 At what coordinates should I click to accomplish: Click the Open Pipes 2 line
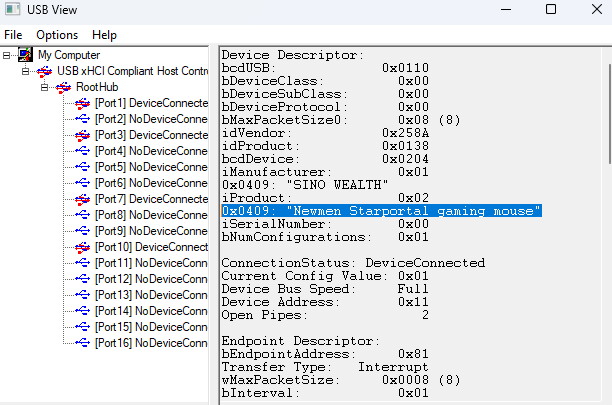pyautogui.click(x=325, y=315)
